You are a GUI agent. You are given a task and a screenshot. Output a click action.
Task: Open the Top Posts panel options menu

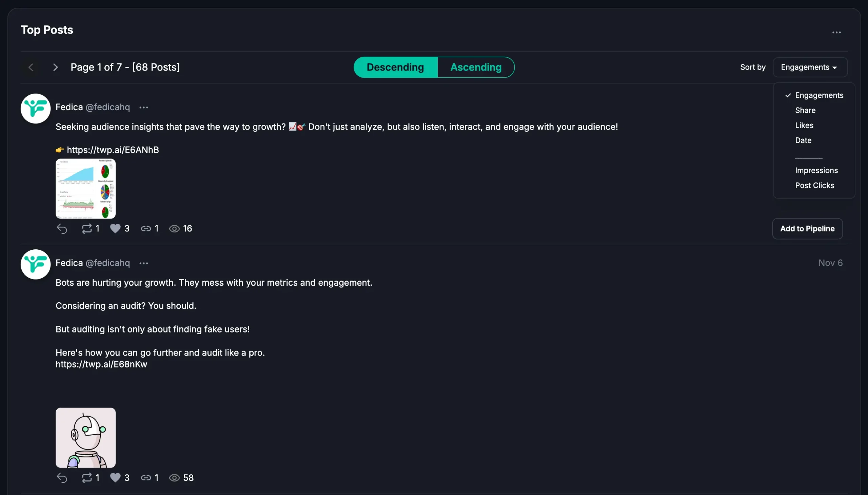point(836,33)
